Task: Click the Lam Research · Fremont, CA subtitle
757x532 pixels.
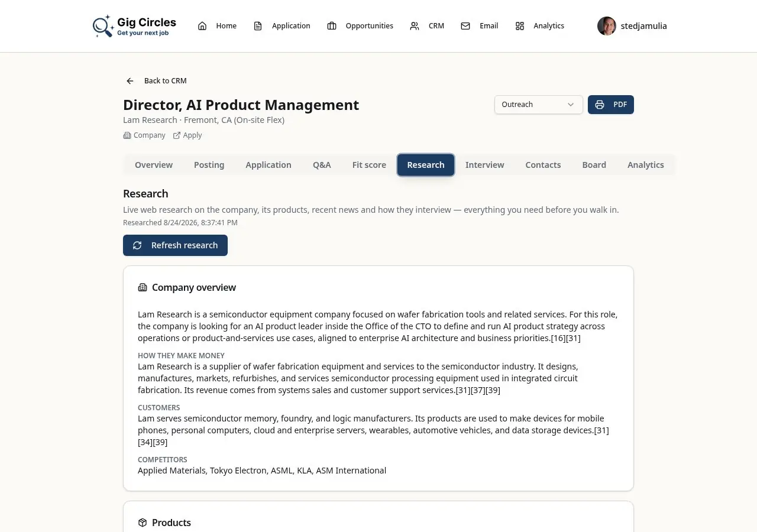Action: (x=204, y=120)
